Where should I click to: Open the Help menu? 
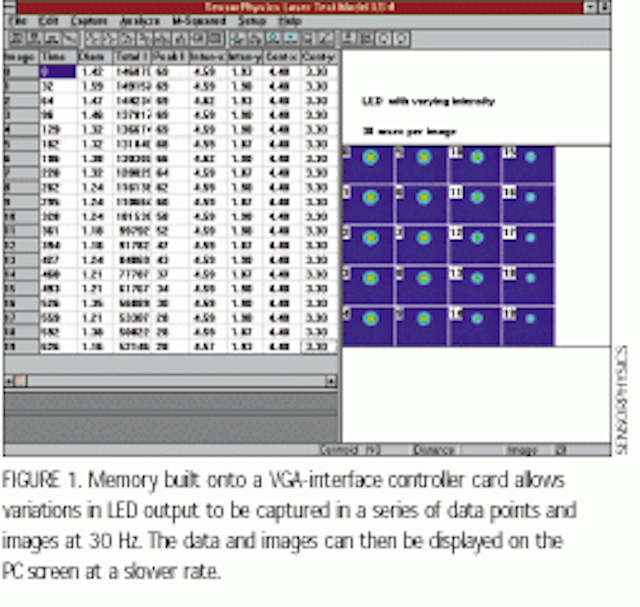(290, 21)
